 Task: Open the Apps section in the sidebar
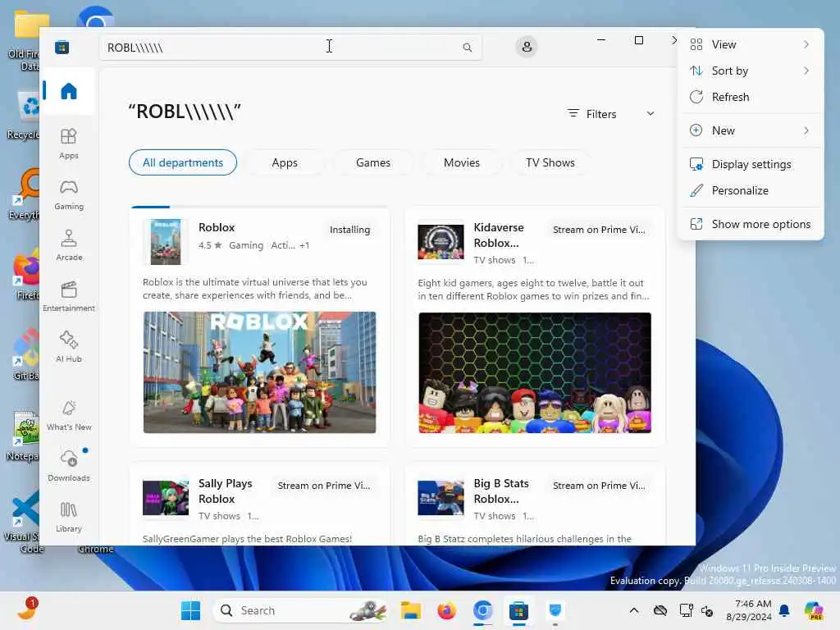69,144
